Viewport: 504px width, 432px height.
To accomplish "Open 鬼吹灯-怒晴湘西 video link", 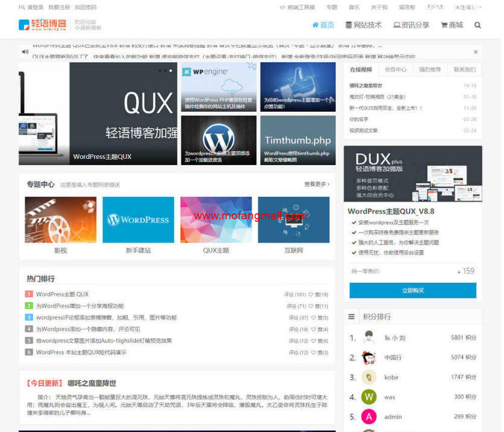I will tap(377, 97).
